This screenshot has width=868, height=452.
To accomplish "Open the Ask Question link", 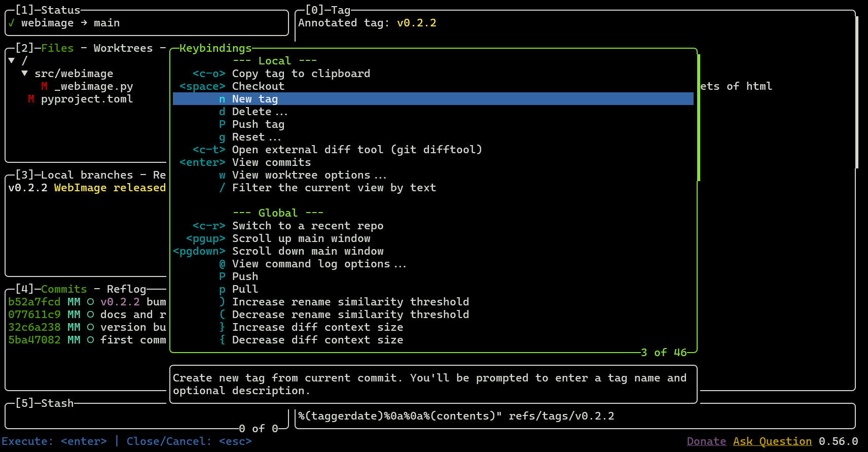I will (772, 441).
